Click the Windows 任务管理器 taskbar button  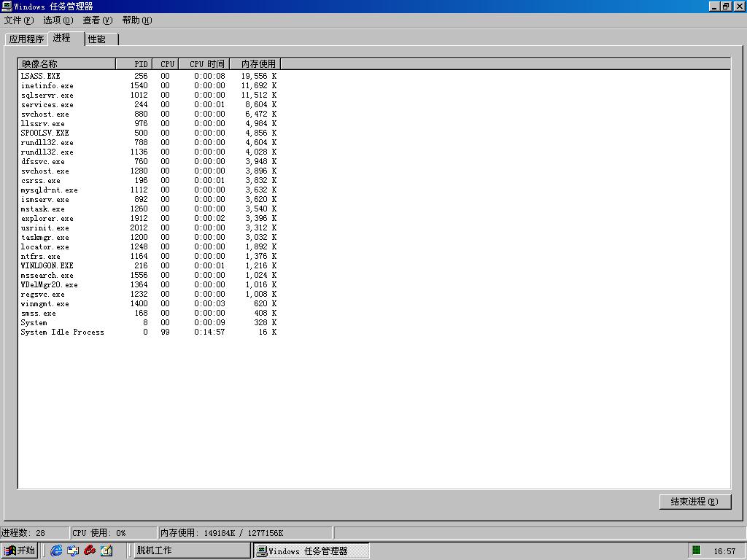click(311, 551)
